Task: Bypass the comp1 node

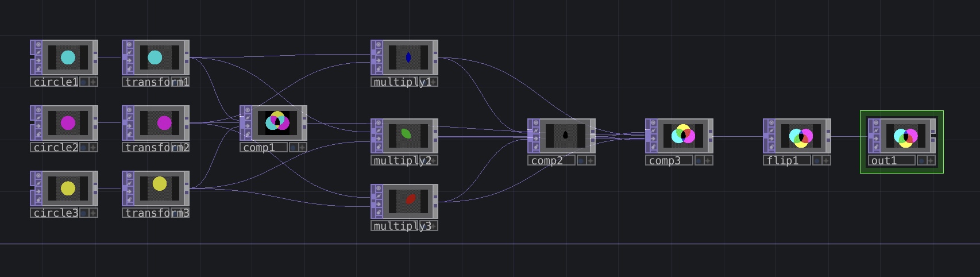Action: tap(248, 126)
